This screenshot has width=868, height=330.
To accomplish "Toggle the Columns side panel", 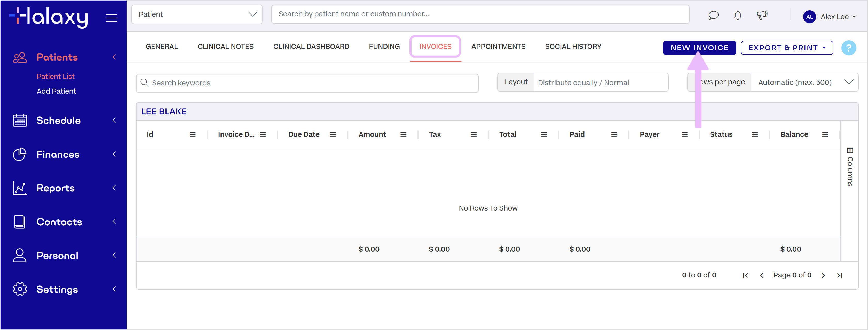I will (x=849, y=167).
